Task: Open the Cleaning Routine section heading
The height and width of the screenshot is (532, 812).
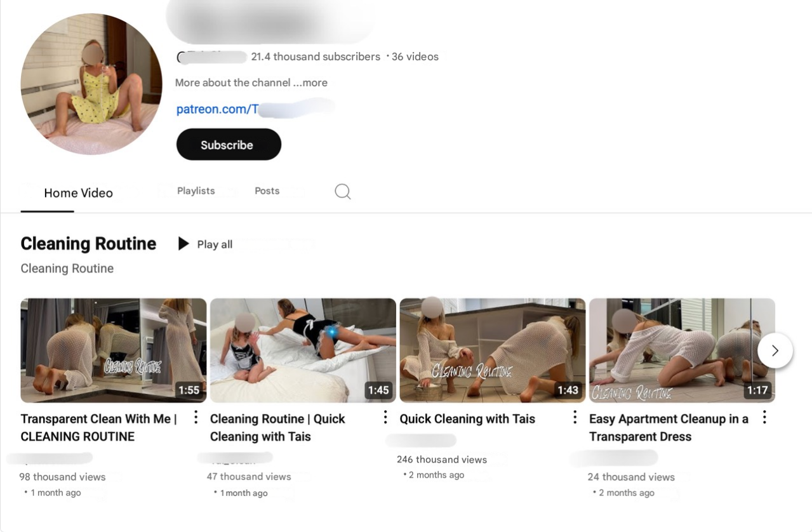Action: point(88,244)
